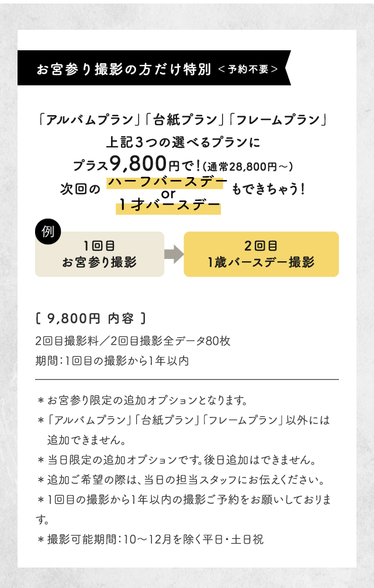Click the ＜予約不要＞ label in banner
374x588 pixels.
pyautogui.click(x=248, y=69)
